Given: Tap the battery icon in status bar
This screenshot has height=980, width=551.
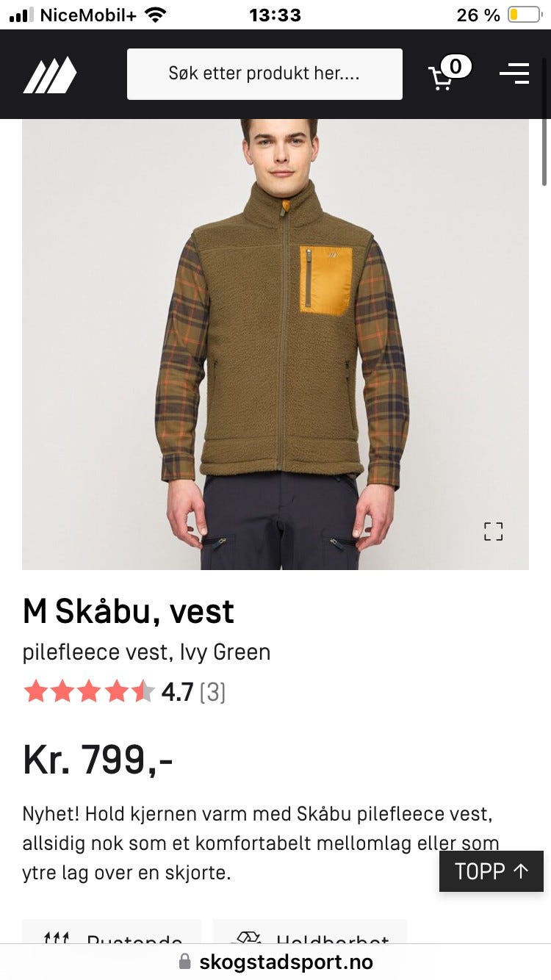Looking at the screenshot, I should 524,15.
